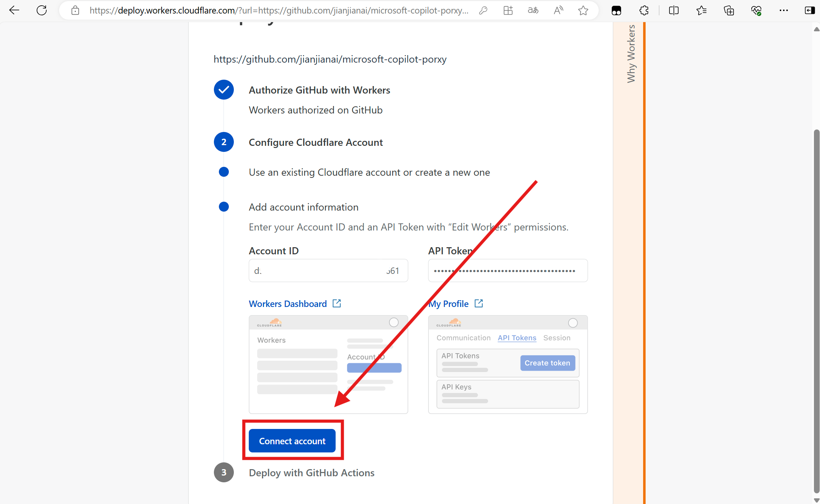
Task: Click the translate page icon
Action: tap(533, 10)
